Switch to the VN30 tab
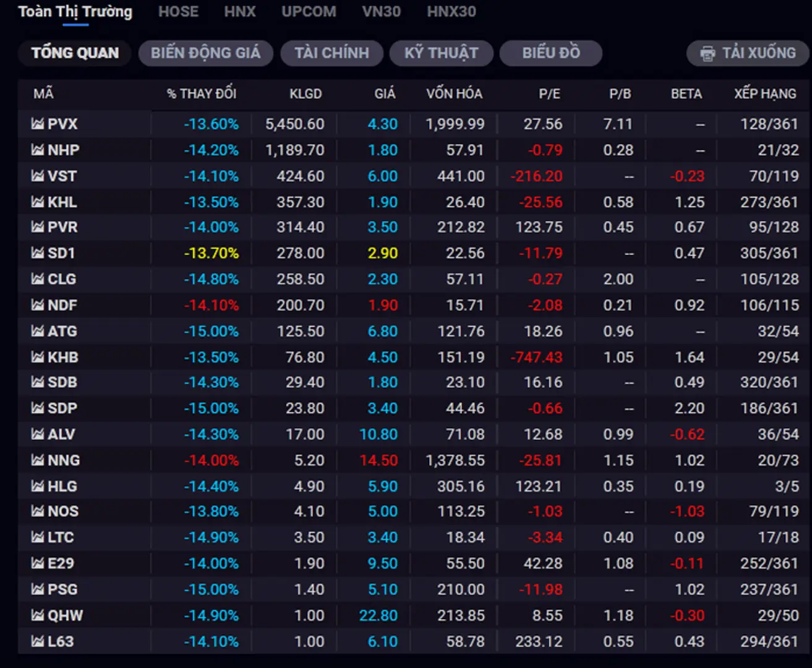Image resolution: width=812 pixels, height=668 pixels. pyautogui.click(x=382, y=12)
